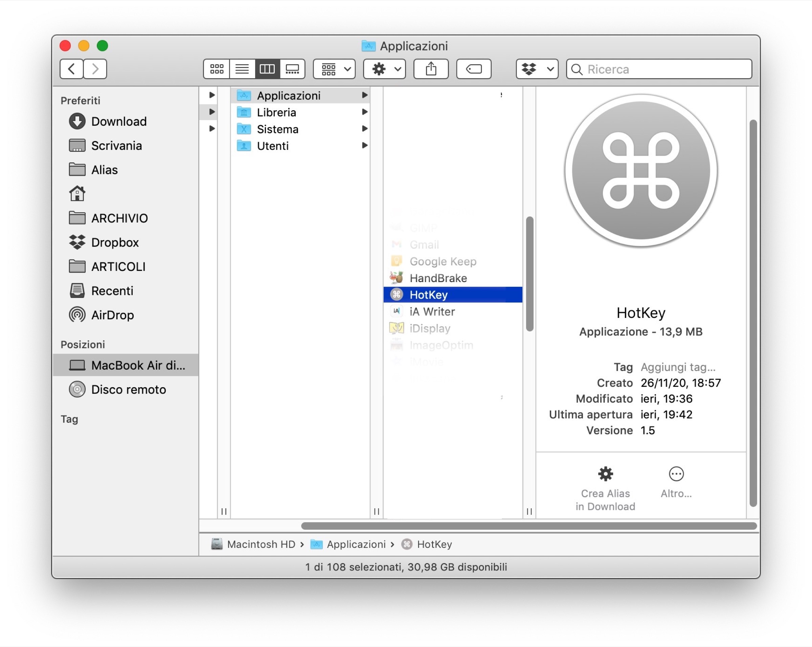812x647 pixels.
Task: Select the Libreria folder in column
Action: (x=276, y=113)
